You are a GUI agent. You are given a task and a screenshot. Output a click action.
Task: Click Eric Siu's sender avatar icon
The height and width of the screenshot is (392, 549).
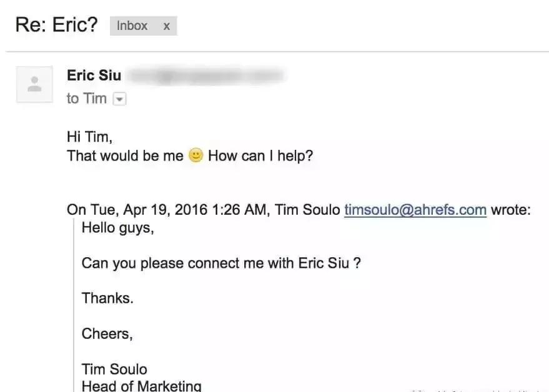pyautogui.click(x=34, y=84)
